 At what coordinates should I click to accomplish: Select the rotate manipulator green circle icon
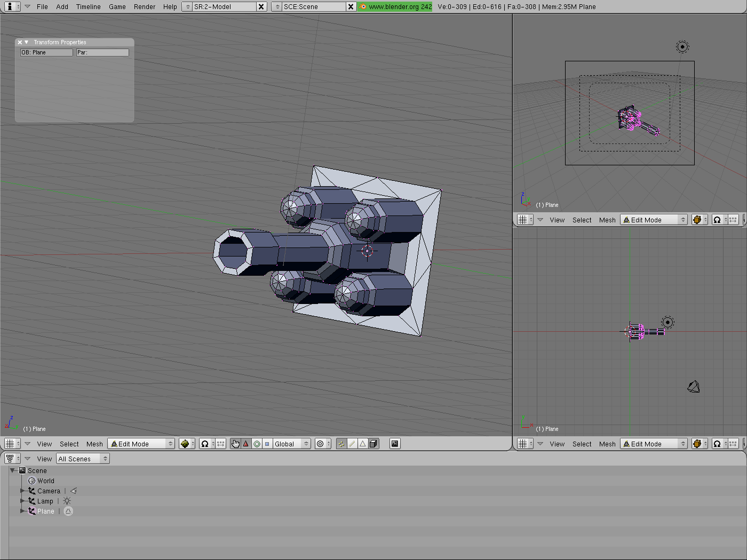click(x=257, y=444)
